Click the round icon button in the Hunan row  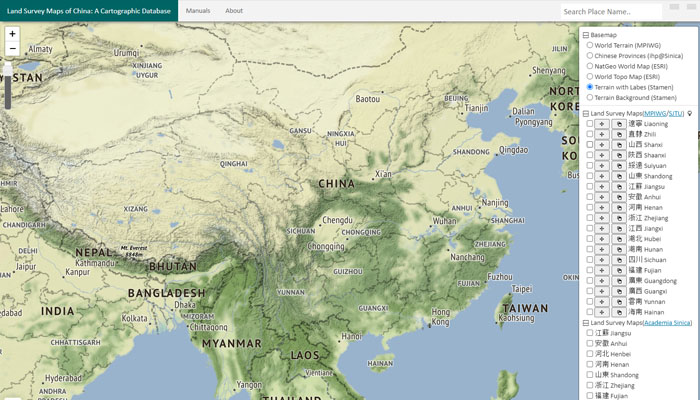[x=619, y=249]
